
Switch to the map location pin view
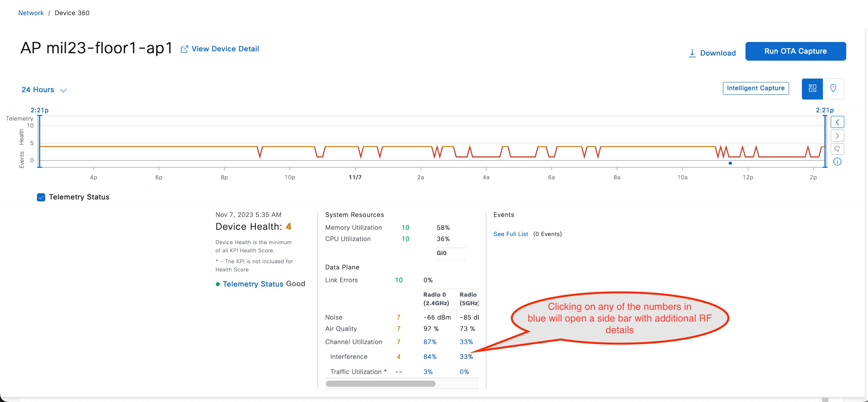[833, 89]
